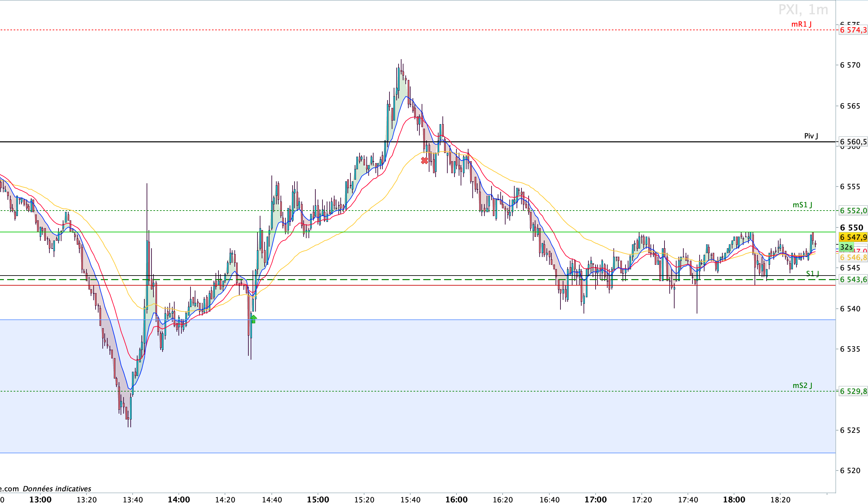Image resolution: width=868 pixels, height=503 pixels.
Task: Click the orange 6 546,8 average tag
Action: coord(853,258)
